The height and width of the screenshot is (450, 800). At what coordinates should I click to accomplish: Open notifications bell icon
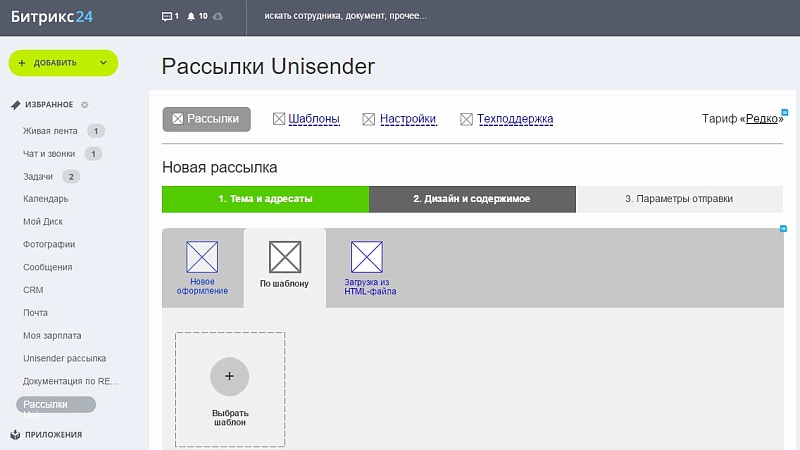point(189,17)
